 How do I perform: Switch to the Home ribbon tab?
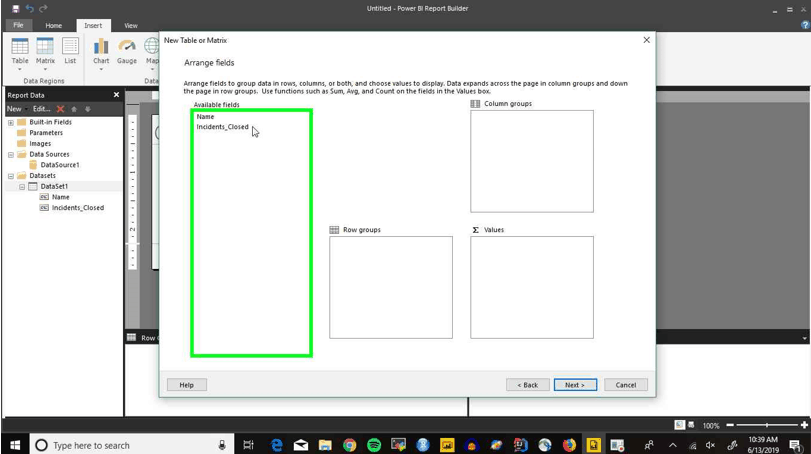[53, 25]
